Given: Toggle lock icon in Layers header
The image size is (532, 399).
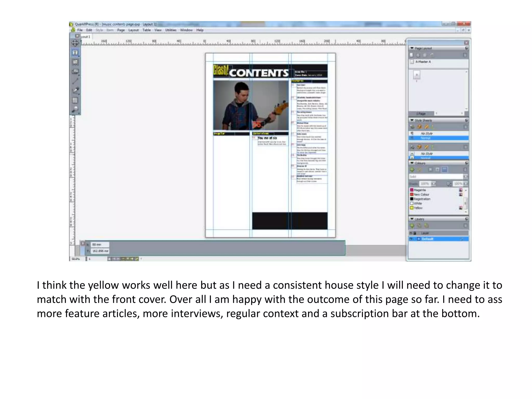Looking at the screenshot, I should pos(415,233).
